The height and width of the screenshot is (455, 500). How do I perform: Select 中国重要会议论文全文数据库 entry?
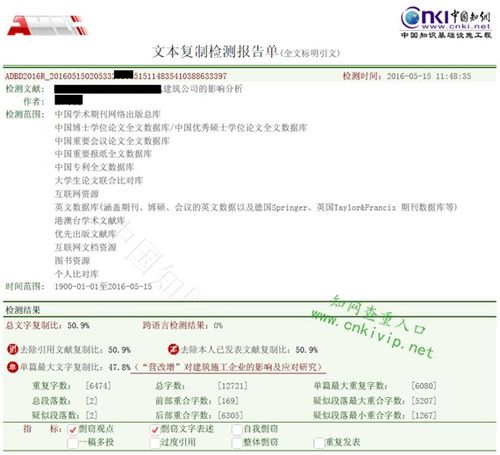[112, 141]
